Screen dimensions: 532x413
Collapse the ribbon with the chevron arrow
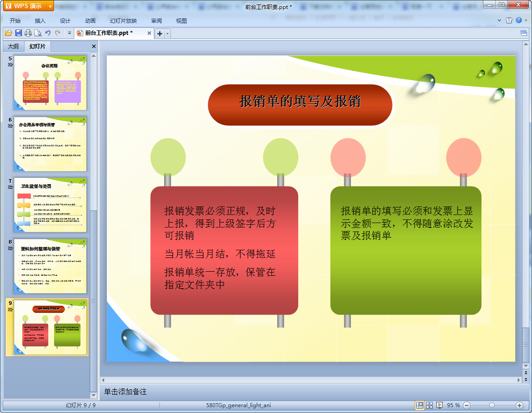(499, 21)
